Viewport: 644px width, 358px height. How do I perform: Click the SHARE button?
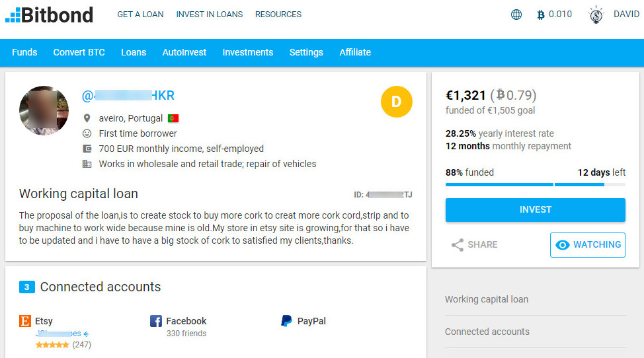(474, 245)
